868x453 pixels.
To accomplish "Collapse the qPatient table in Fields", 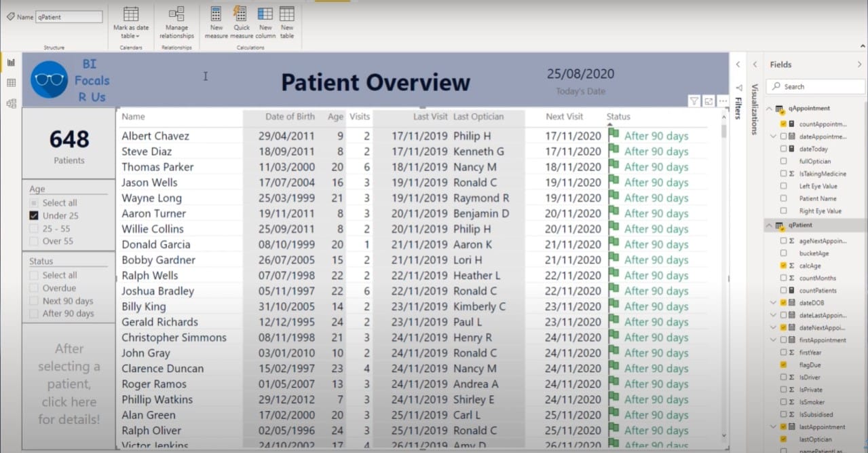I will click(769, 225).
